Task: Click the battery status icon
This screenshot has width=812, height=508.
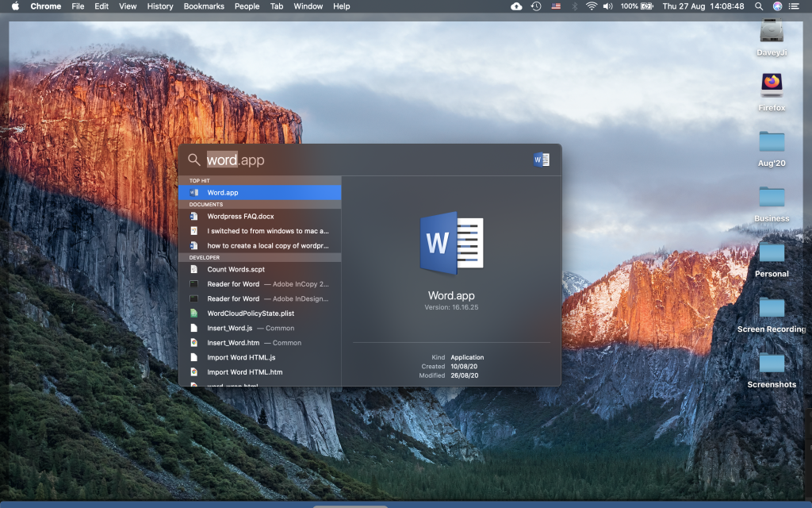Action: click(647, 6)
